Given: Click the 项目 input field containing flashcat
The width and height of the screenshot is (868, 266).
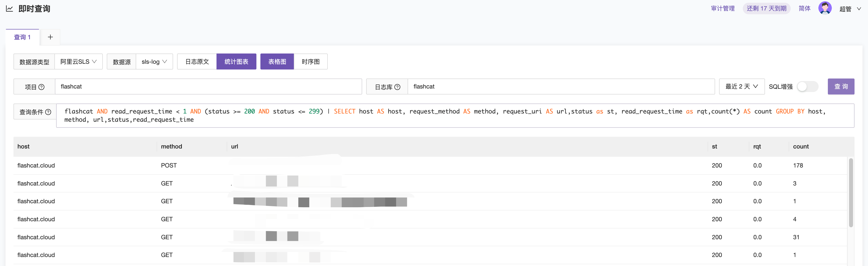Looking at the screenshot, I should click(x=208, y=87).
